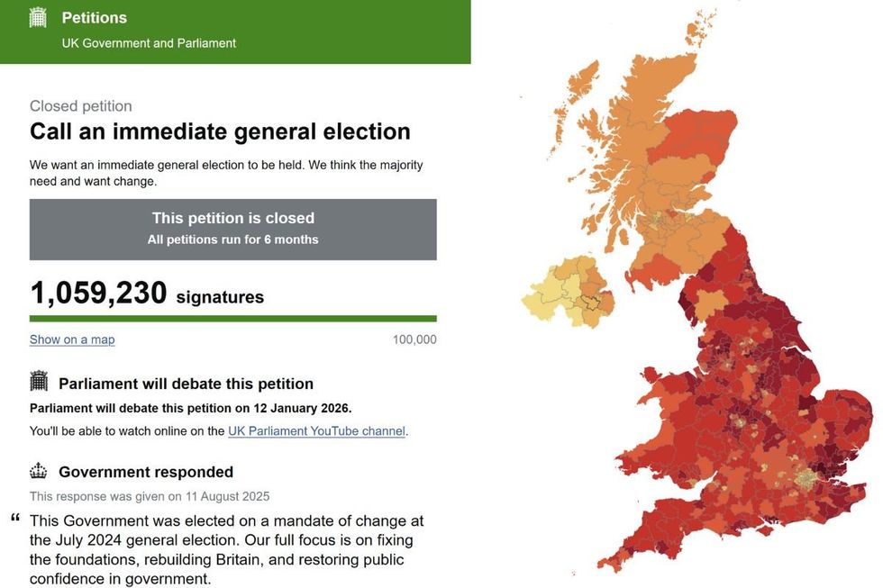Click the debate date 12 January 2026
The image size is (883, 588).
point(301,407)
